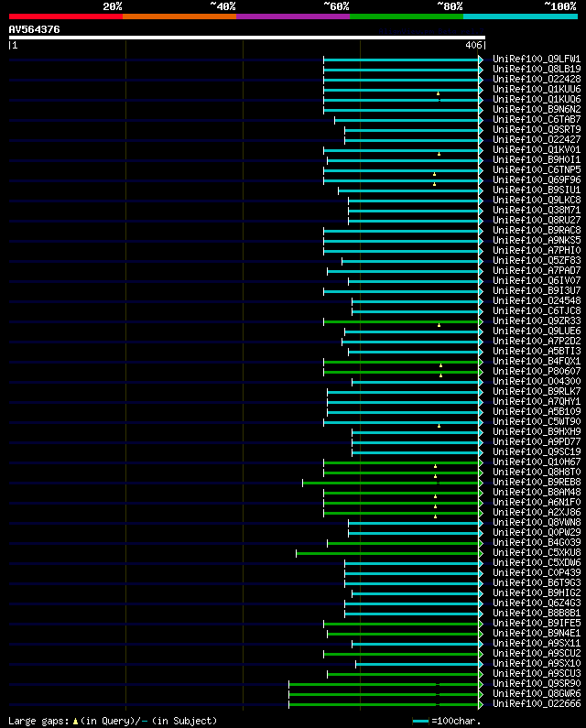
Task: Open the UniRef100_Q10H67 entry
Action: 537,462
